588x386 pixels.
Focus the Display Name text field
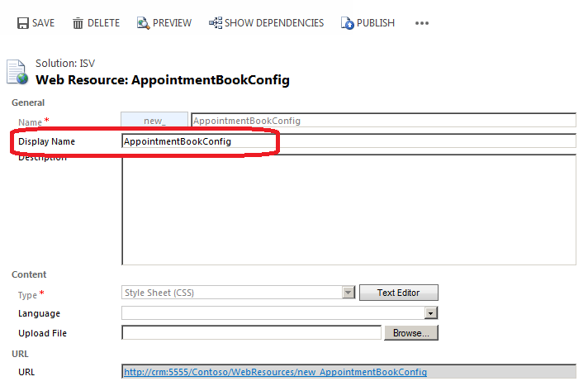pos(349,141)
